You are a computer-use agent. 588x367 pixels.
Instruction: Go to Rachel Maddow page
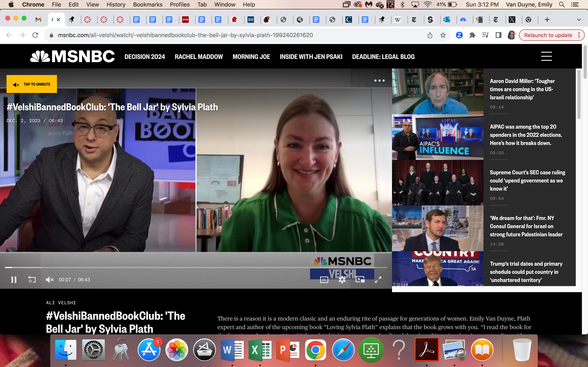click(x=198, y=56)
